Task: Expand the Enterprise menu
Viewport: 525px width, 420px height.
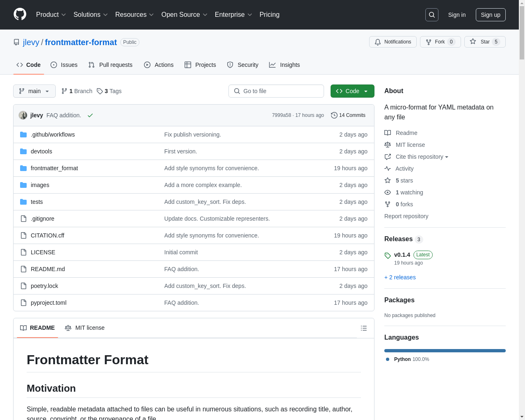Action: [234, 15]
